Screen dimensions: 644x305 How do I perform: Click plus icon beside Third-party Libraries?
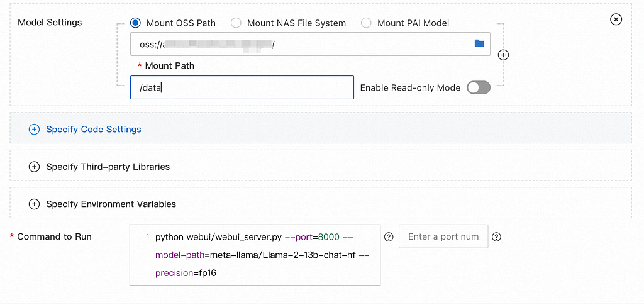pyautogui.click(x=34, y=167)
